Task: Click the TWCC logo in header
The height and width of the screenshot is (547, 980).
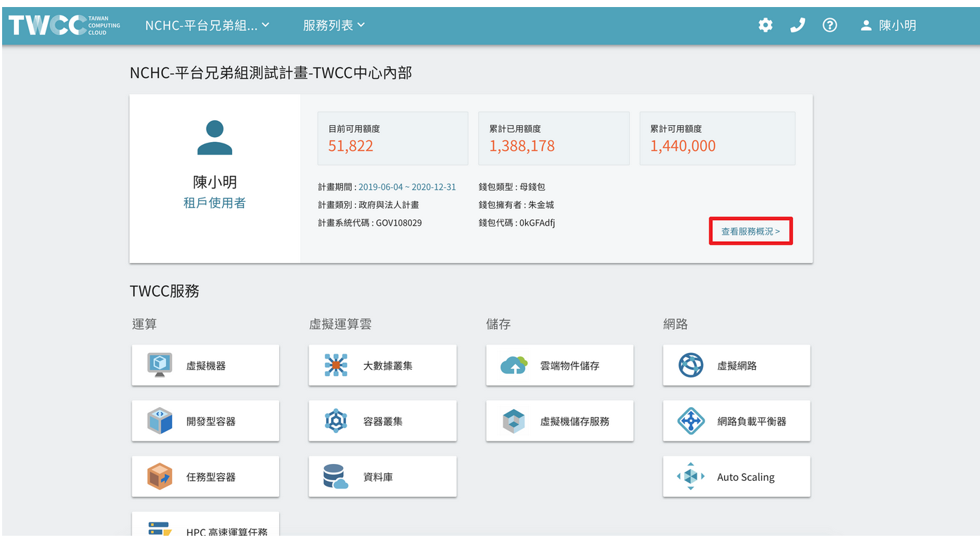Action: point(64,25)
